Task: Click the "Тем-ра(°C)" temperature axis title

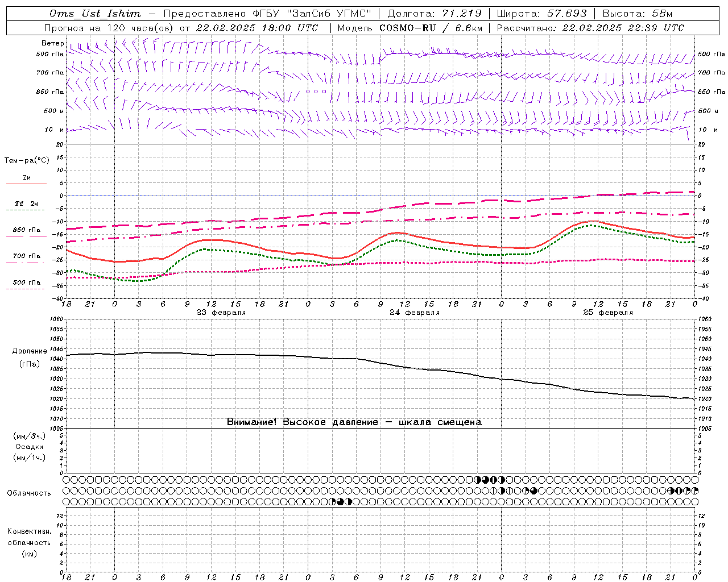Action: 27,161
